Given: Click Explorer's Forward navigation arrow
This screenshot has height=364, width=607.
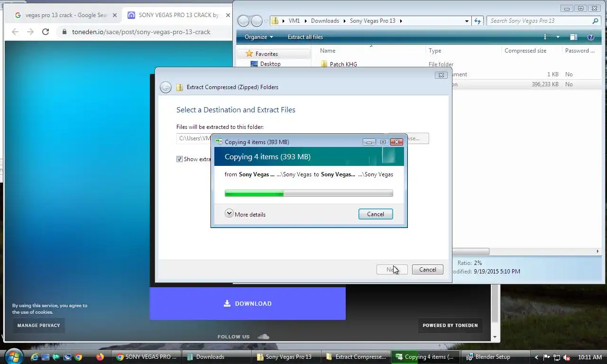Looking at the screenshot, I should [257, 21].
